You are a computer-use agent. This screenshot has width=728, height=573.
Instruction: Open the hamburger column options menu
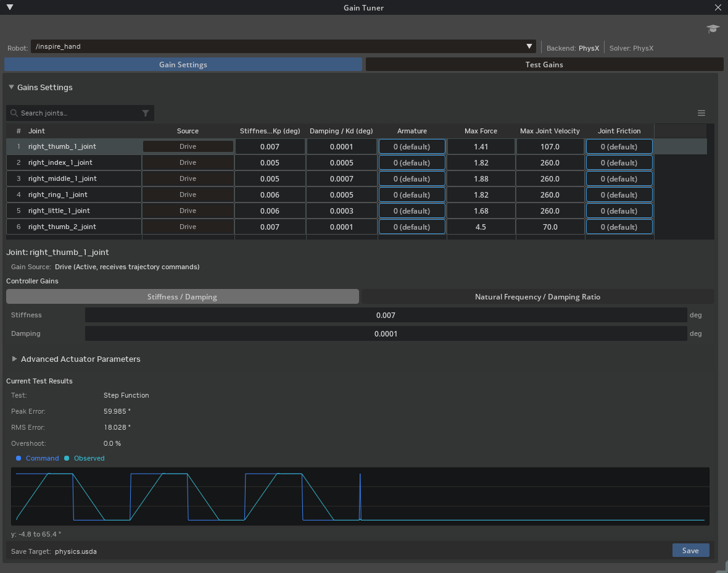[x=701, y=113]
